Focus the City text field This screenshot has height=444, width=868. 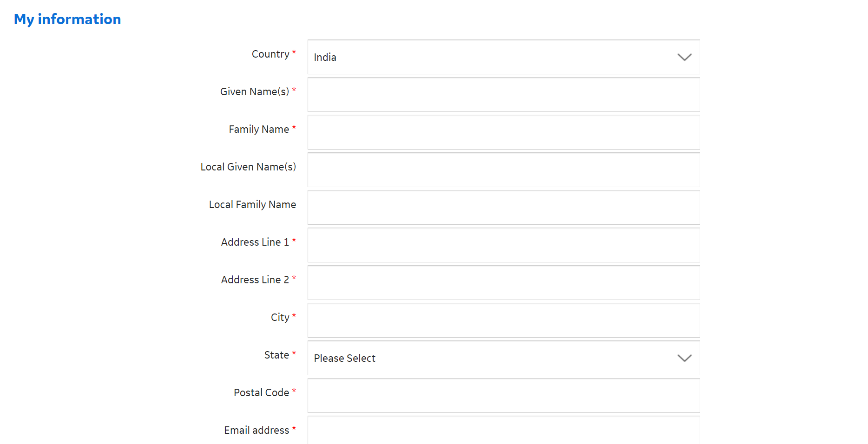coord(504,320)
